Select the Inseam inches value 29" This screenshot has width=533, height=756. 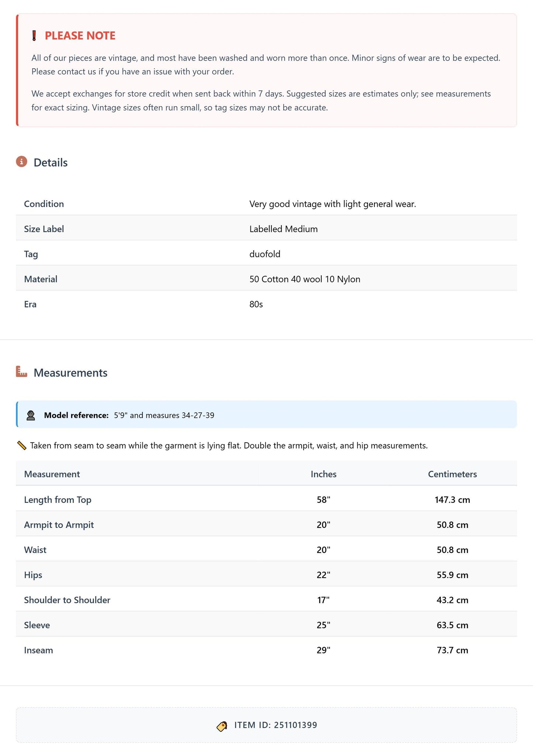(323, 650)
